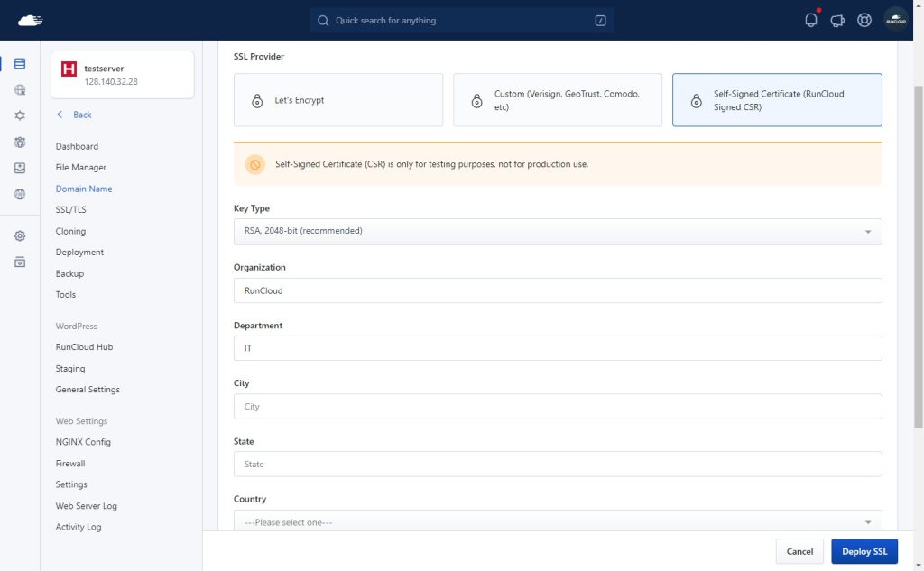The width and height of the screenshot is (924, 571).
Task: Click the megaphone announcements icon
Action: point(836,19)
